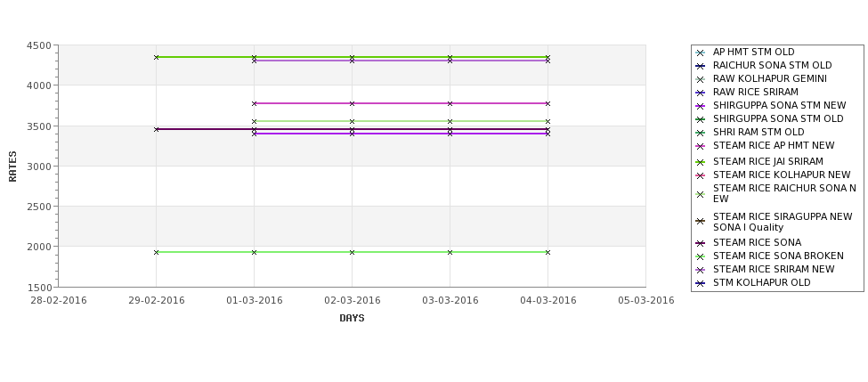Image resolution: width=868 pixels, height=382 pixels.
Task: Click the RATES axis title
Action: pos(12,167)
